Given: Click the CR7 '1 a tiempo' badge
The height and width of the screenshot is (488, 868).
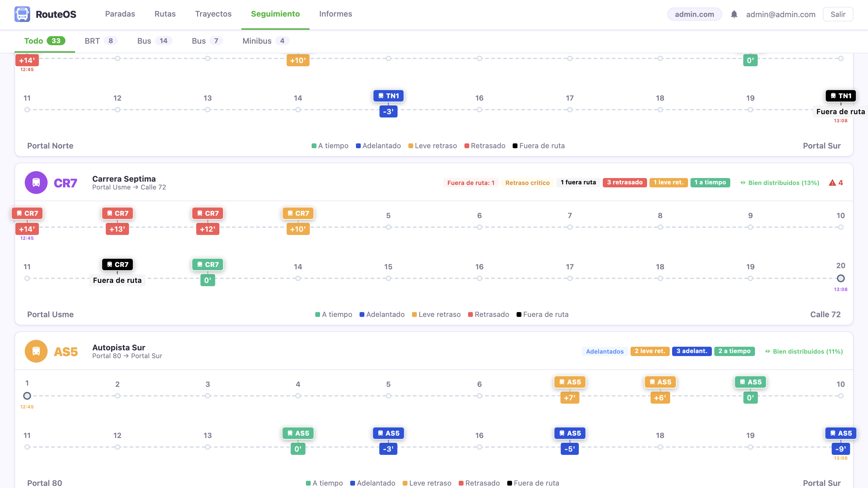Looking at the screenshot, I should coord(710,182).
